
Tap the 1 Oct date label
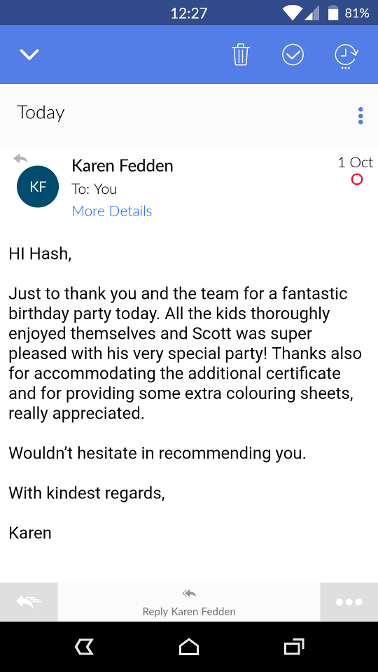pyautogui.click(x=355, y=162)
